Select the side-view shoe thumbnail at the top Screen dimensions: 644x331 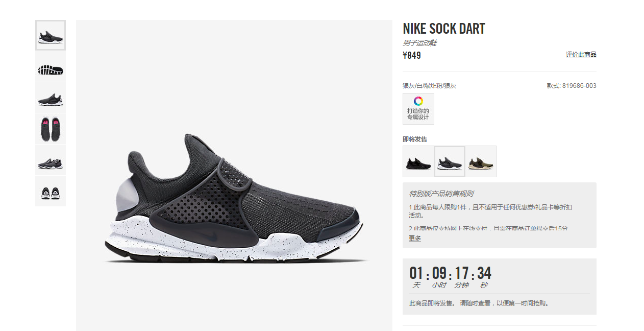click(x=51, y=35)
